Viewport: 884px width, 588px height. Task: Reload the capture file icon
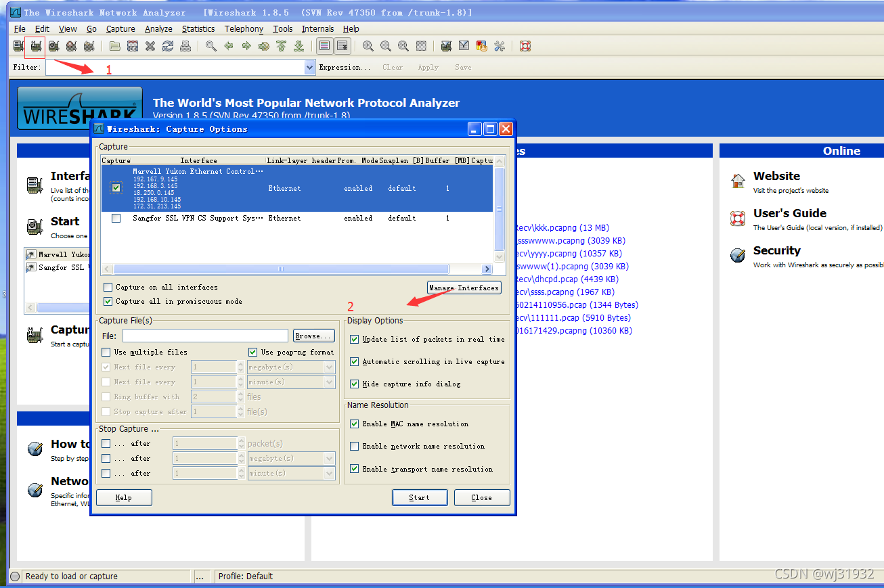pyautogui.click(x=168, y=46)
